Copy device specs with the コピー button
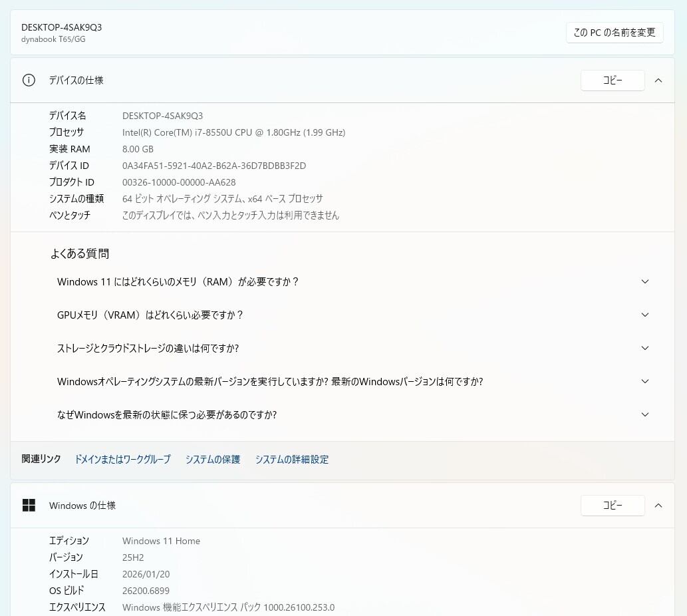 pos(612,80)
